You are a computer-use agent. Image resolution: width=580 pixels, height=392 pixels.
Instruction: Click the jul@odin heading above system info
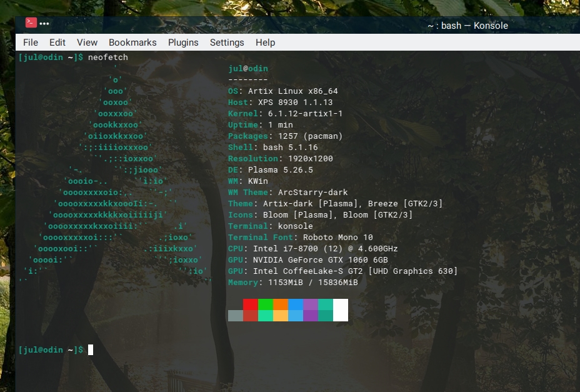click(248, 69)
